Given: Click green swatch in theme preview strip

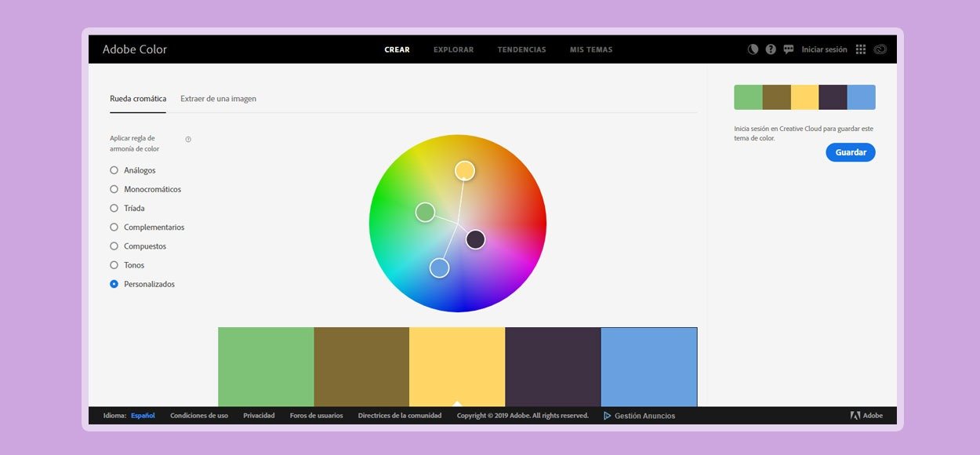Looking at the screenshot, I should 748,97.
